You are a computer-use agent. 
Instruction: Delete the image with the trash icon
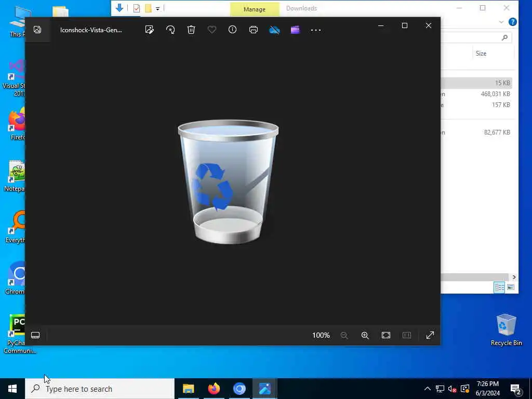tap(191, 30)
